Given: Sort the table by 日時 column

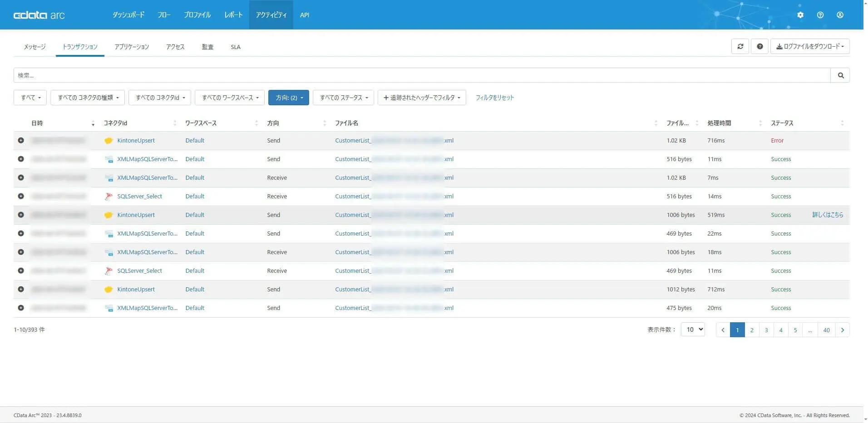Looking at the screenshot, I should [93, 123].
